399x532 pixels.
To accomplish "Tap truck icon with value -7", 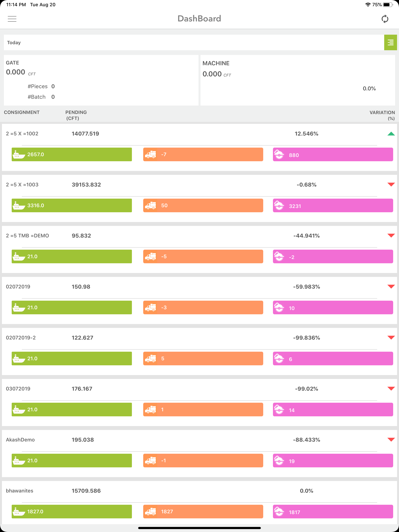I will [151, 154].
